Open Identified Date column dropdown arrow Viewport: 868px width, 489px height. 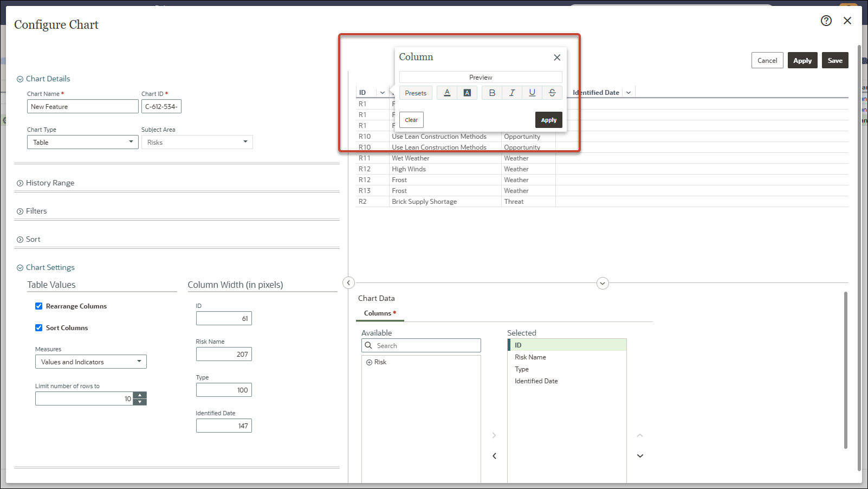click(629, 93)
